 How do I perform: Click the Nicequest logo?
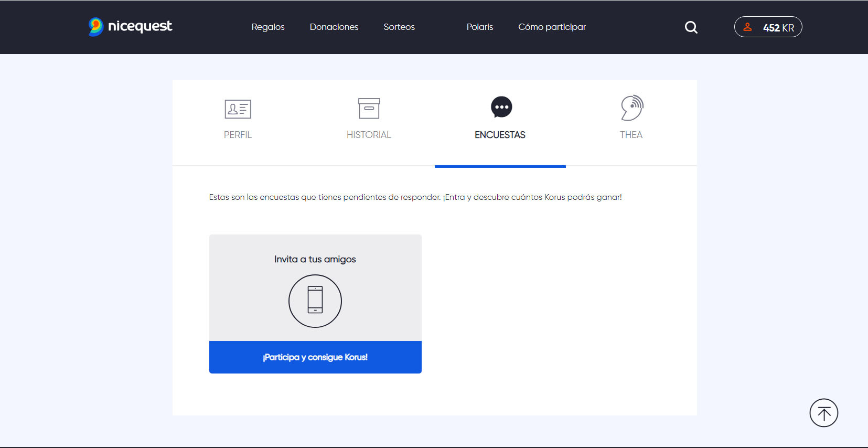pos(130,27)
